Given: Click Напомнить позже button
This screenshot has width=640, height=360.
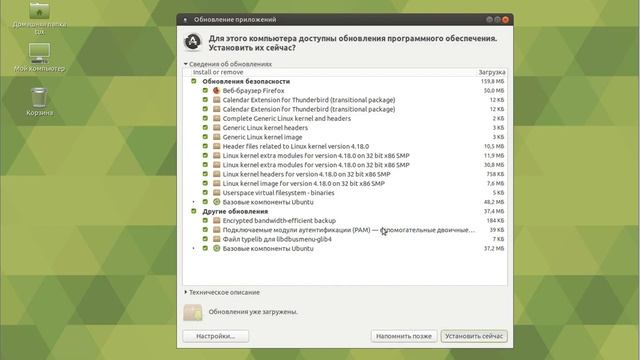Looking at the screenshot, I should [x=404, y=336].
